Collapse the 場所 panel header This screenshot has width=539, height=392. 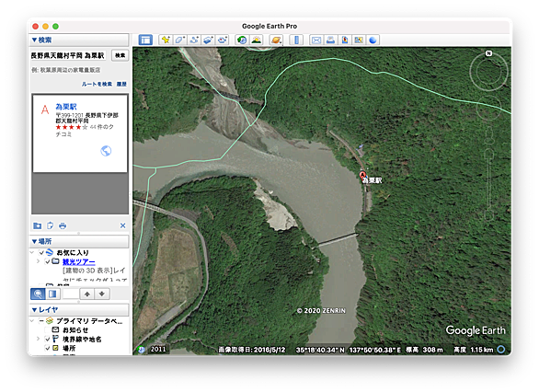tap(79, 241)
